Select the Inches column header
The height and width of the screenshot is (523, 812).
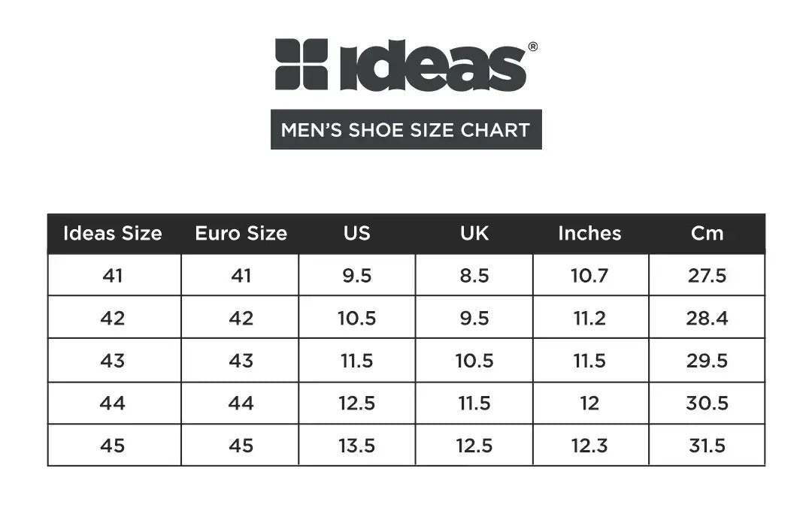click(x=589, y=234)
